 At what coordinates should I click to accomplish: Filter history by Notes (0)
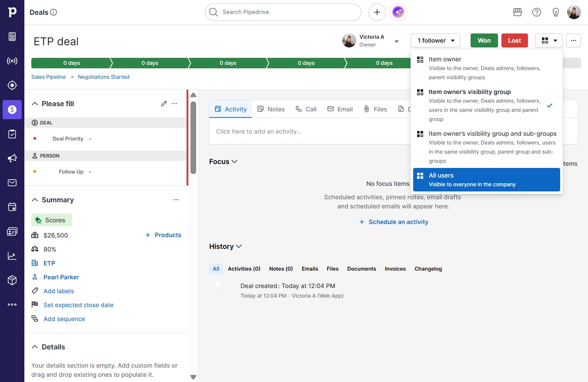tap(281, 269)
